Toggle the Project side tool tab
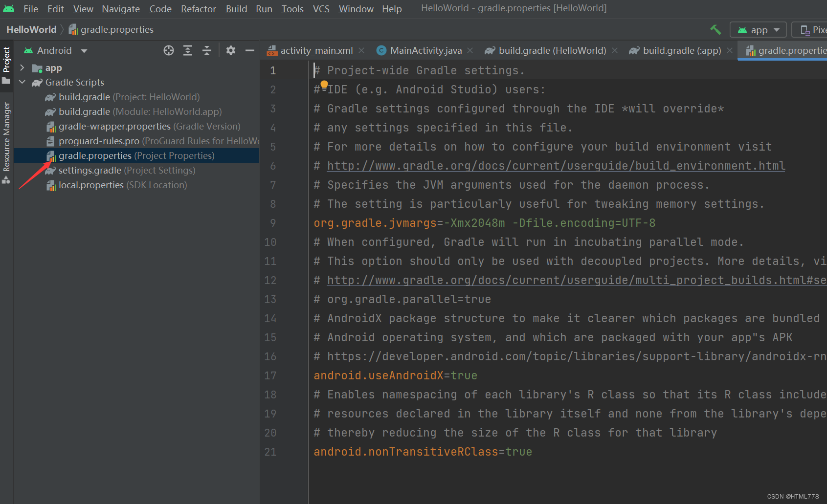This screenshot has height=504, width=827. point(6,66)
